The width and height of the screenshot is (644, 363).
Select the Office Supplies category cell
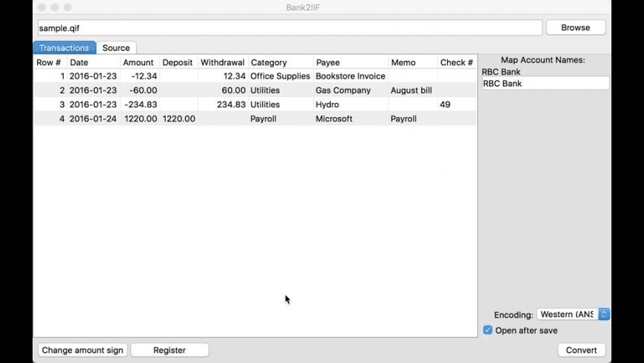280,76
